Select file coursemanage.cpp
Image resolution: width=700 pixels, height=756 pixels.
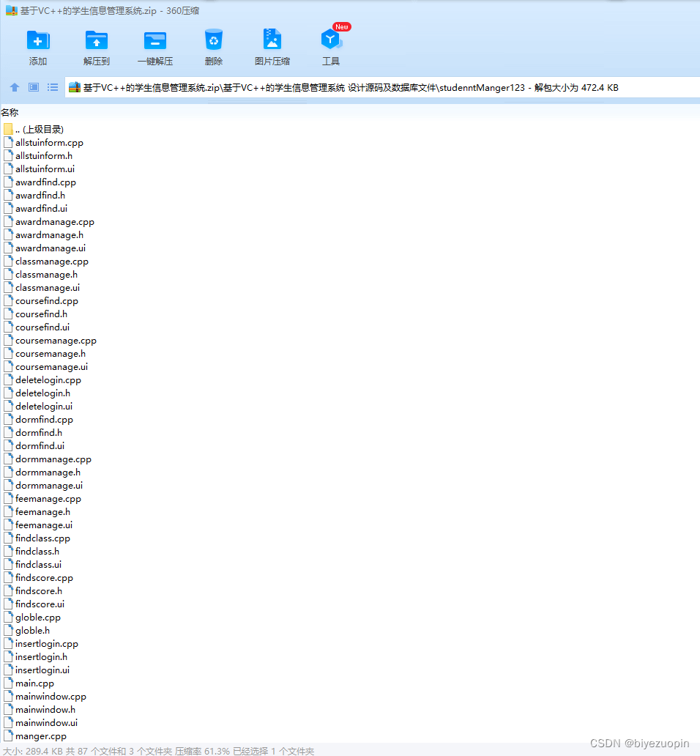click(50, 341)
